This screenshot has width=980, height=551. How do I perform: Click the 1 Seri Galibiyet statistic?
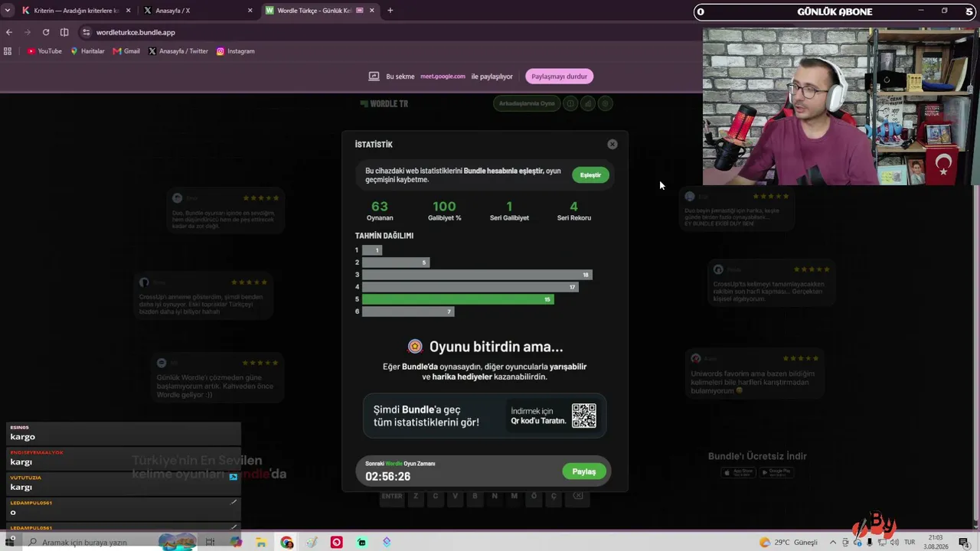(x=509, y=210)
